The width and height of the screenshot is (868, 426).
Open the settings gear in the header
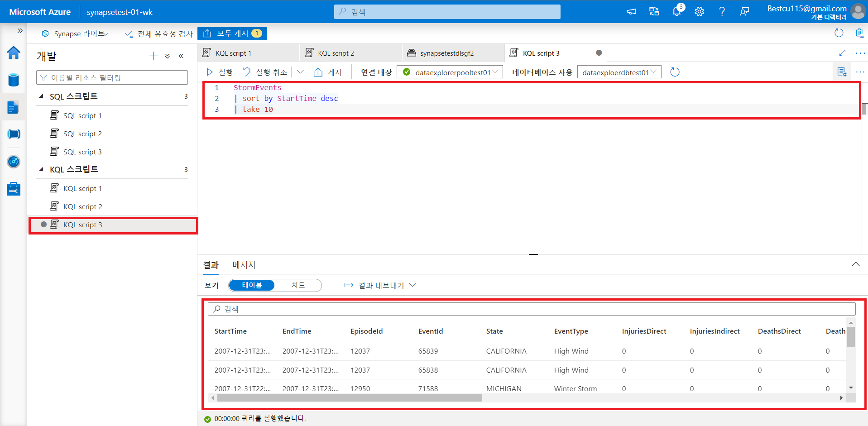tap(700, 12)
